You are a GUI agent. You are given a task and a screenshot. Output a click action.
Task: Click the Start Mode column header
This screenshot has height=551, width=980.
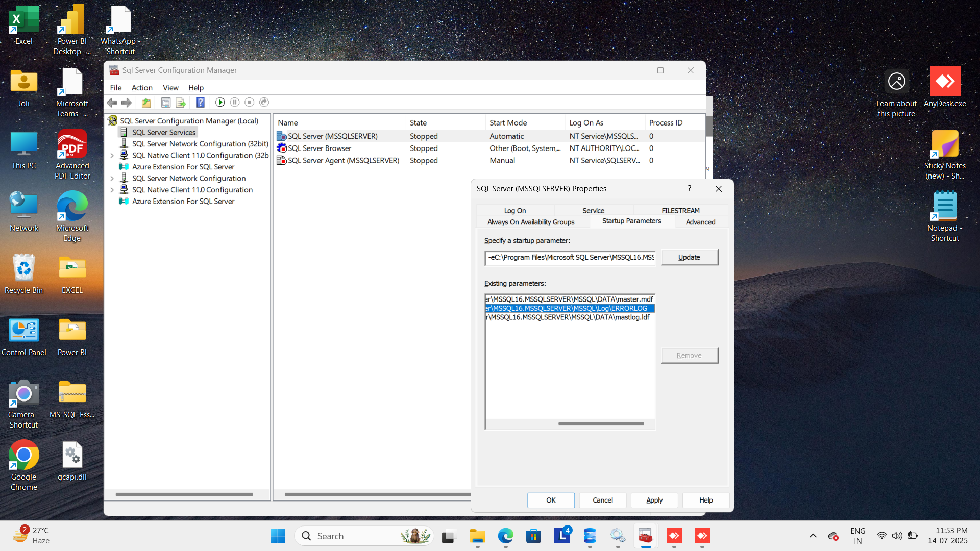(526, 123)
